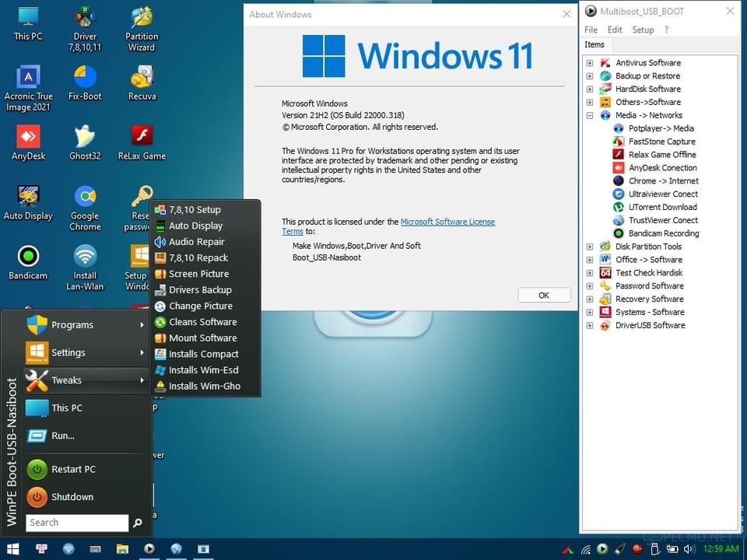Open Bandicam desktop icon
This screenshot has width=747, height=560.
28,263
